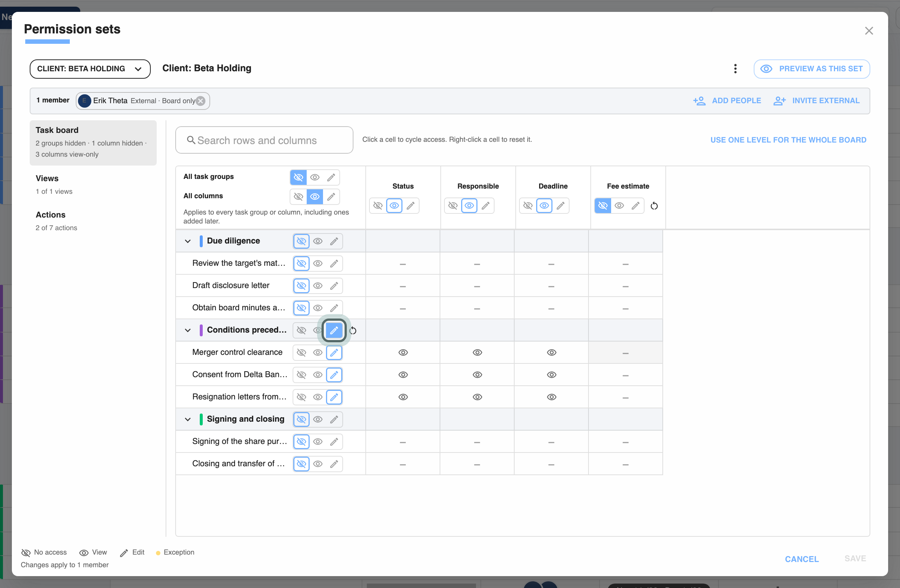The image size is (900, 588).
Task: Click Add People
Action: point(727,101)
